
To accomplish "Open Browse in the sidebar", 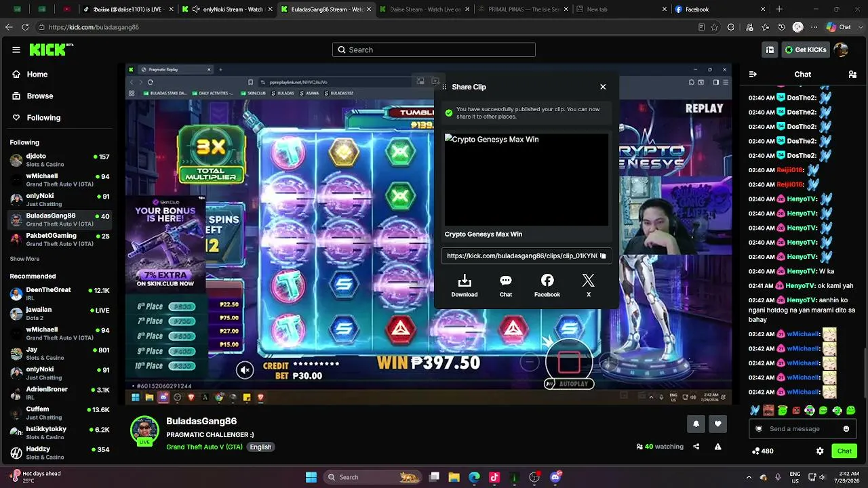I will (x=39, y=96).
